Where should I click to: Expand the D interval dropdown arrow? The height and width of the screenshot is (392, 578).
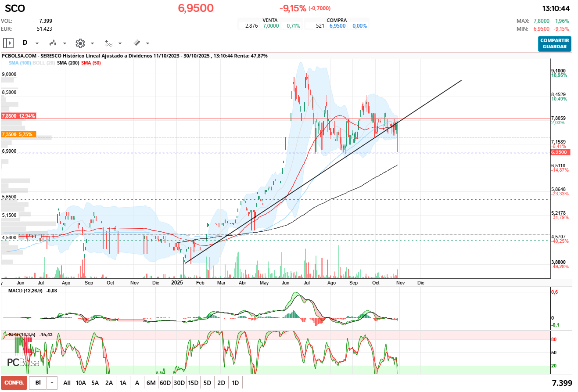37,43
